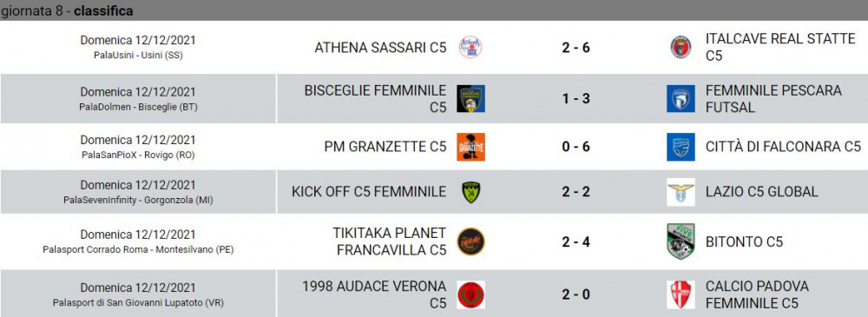Click the LAZIO C5 GLOBAL team name
This screenshot has width=868, height=317.
762,192
